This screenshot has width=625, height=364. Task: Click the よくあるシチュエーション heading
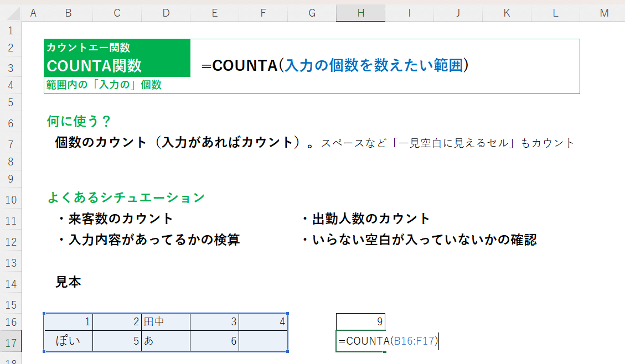tap(126, 197)
